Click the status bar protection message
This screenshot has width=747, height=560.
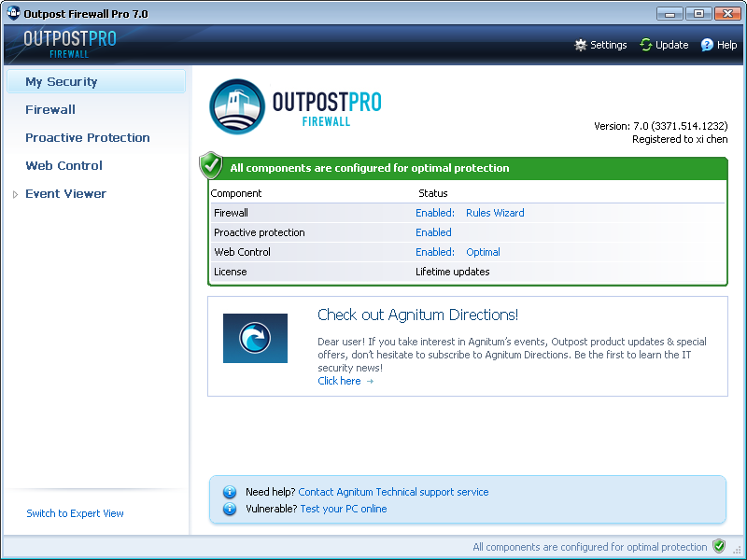point(590,547)
